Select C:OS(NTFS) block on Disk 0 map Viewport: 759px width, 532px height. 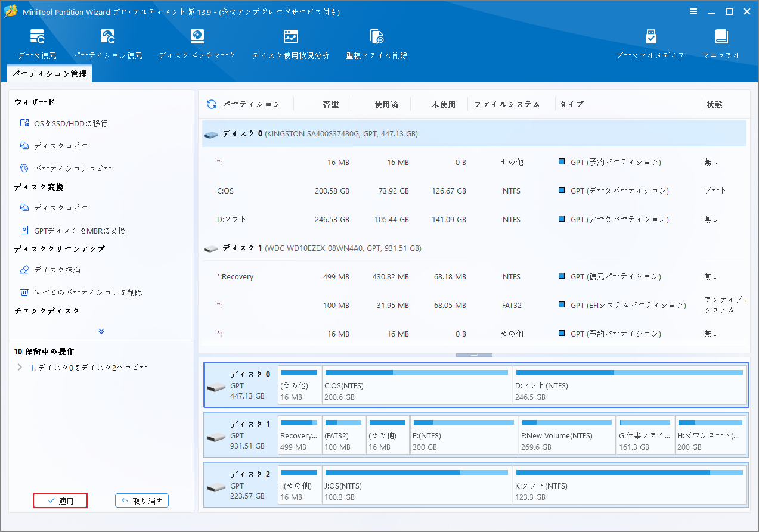click(x=417, y=385)
